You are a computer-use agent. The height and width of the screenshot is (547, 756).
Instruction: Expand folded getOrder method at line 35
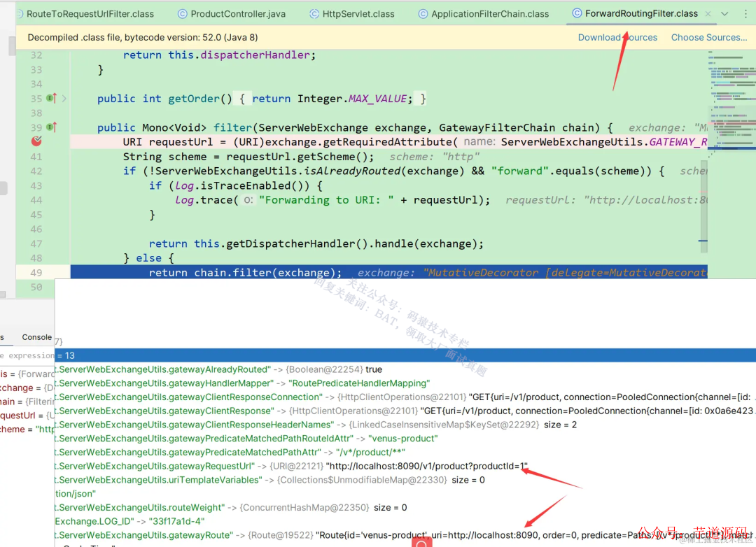coord(64,99)
